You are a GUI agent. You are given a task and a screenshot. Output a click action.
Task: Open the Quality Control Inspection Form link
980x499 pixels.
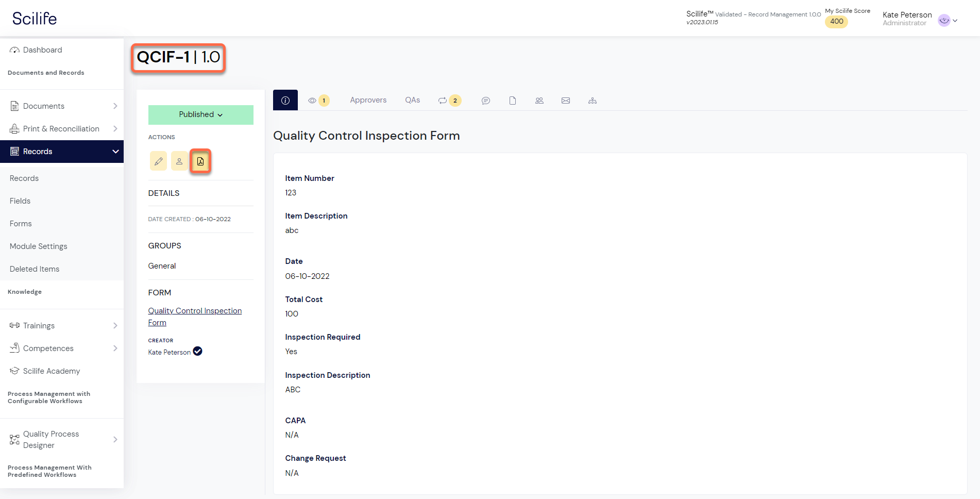pos(195,317)
